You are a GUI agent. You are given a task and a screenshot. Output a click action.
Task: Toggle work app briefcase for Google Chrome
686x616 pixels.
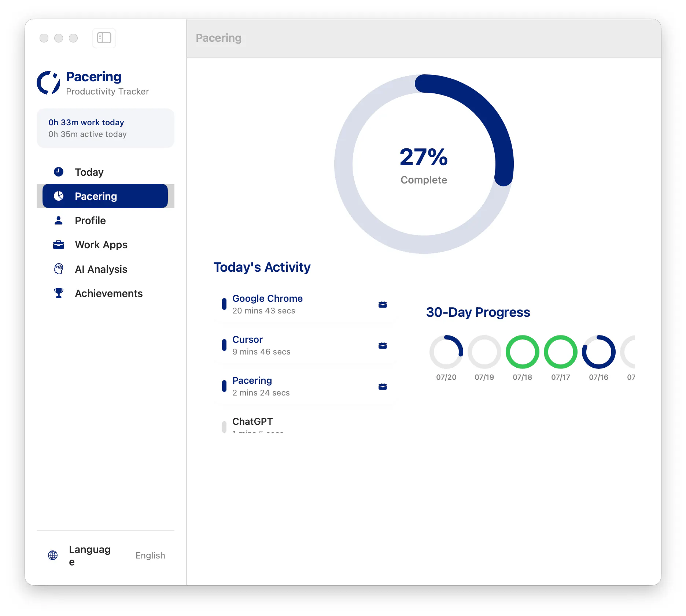click(383, 304)
